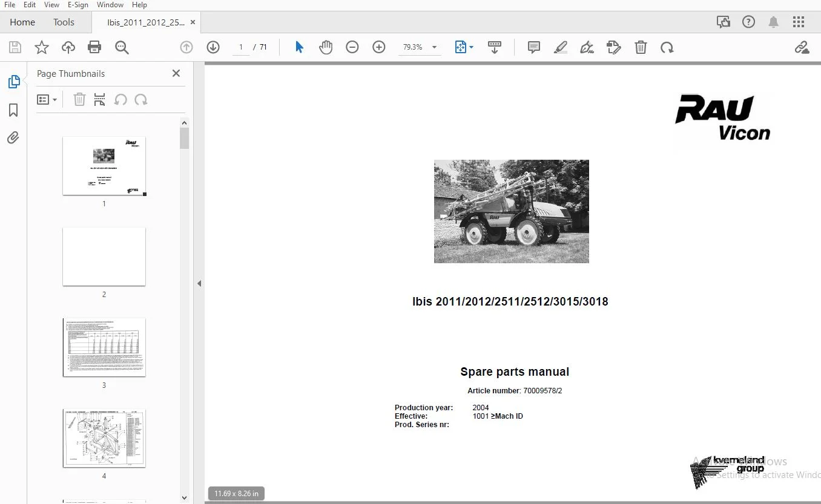
Task: Delete selected pages in thumbnails panel
Action: click(x=79, y=99)
